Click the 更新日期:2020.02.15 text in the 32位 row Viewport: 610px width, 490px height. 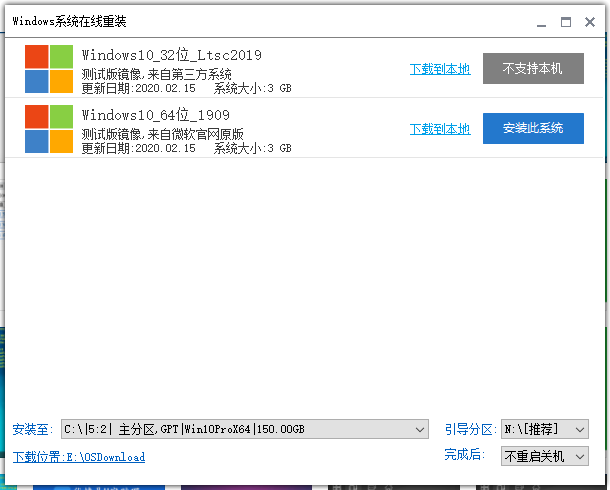[138, 88]
